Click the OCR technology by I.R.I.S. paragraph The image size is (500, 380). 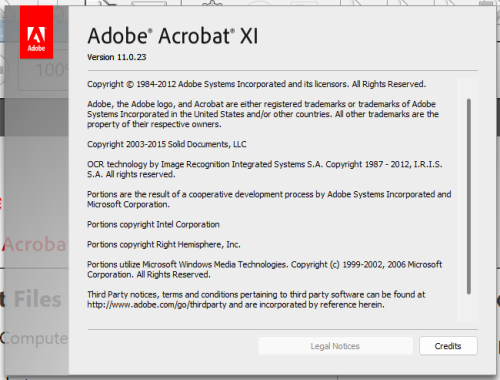point(265,169)
